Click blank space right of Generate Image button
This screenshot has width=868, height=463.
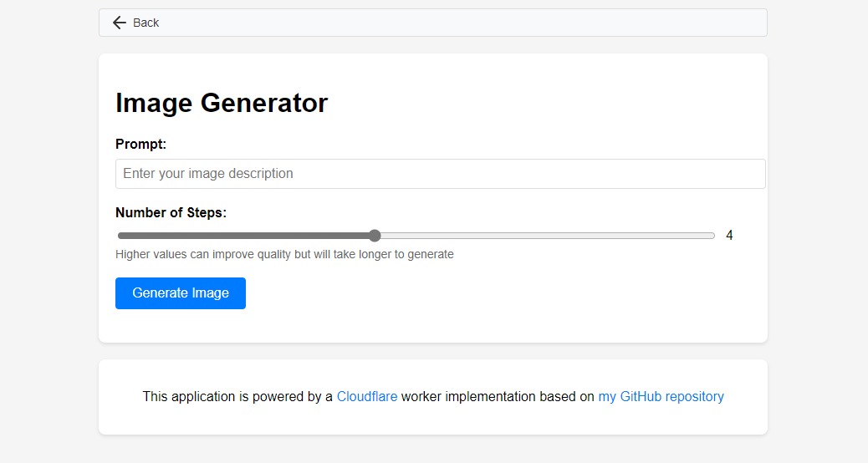(x=502, y=293)
